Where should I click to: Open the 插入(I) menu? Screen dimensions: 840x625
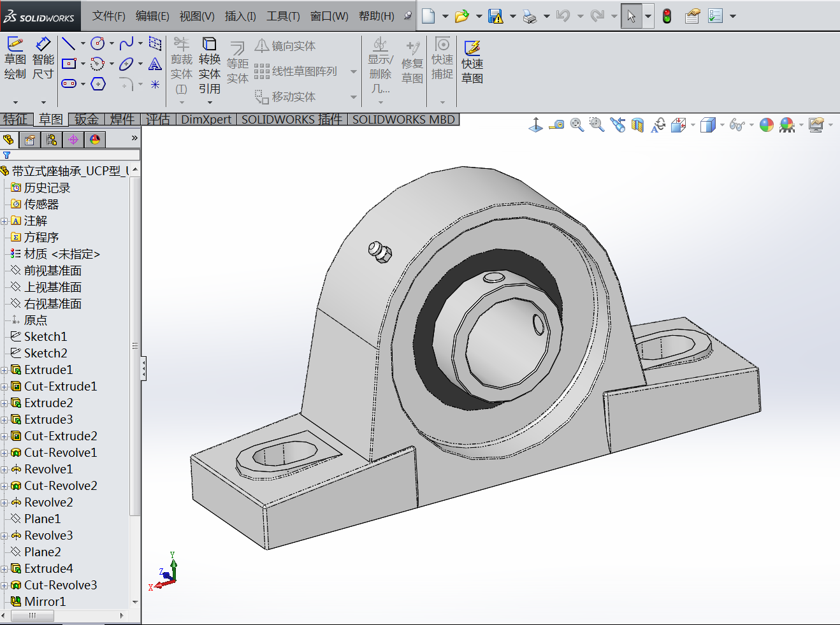(x=240, y=16)
